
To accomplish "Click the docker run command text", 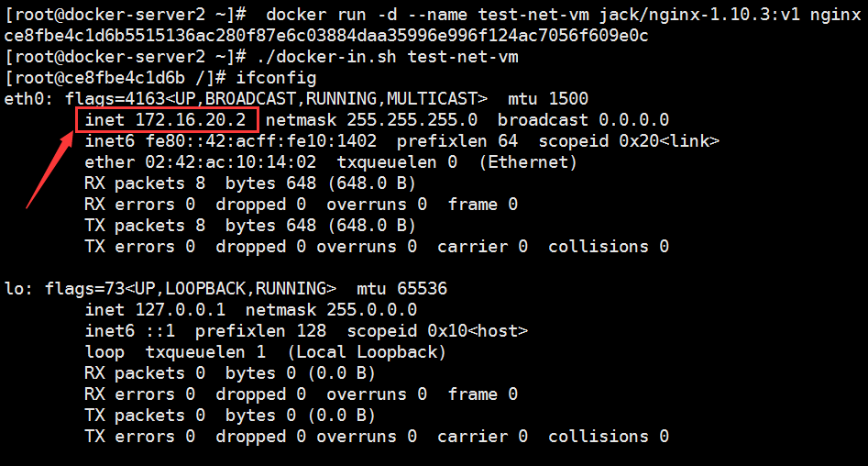I will click(x=564, y=15).
